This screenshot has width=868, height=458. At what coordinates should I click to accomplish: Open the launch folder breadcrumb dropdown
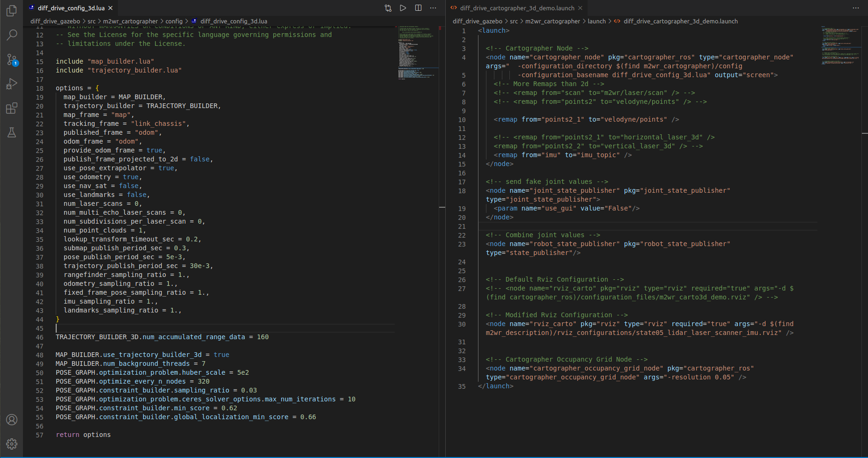[597, 21]
